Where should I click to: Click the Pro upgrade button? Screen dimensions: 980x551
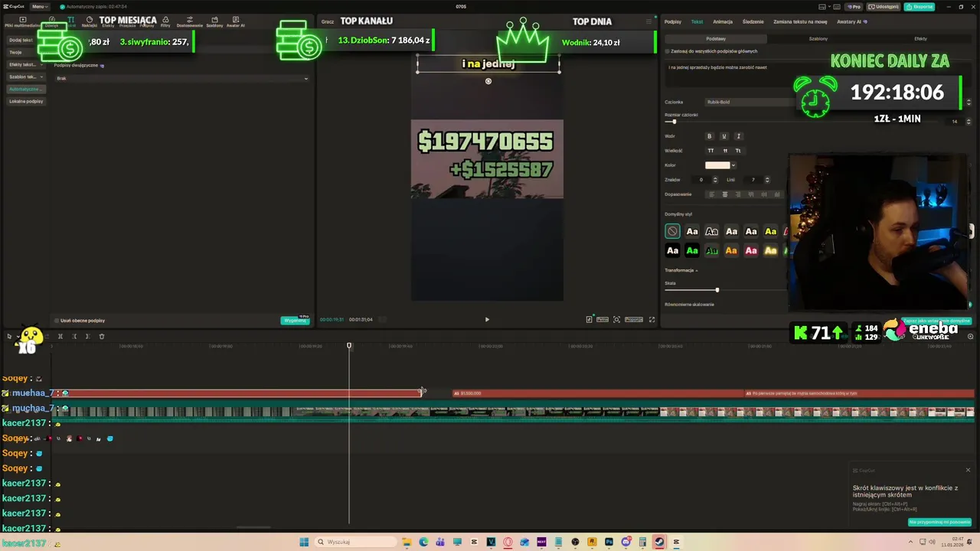tap(854, 6)
